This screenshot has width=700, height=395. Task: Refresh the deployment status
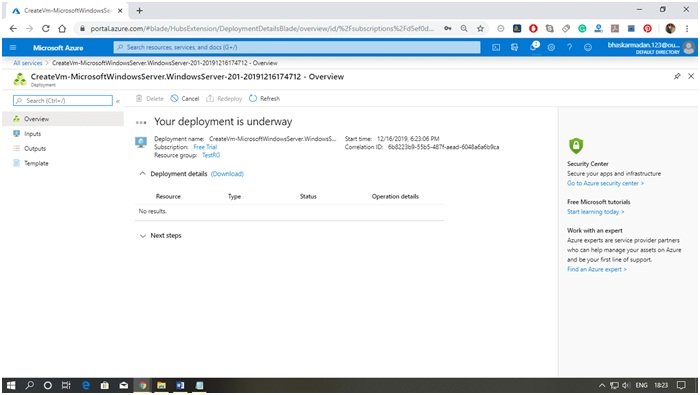tap(264, 99)
